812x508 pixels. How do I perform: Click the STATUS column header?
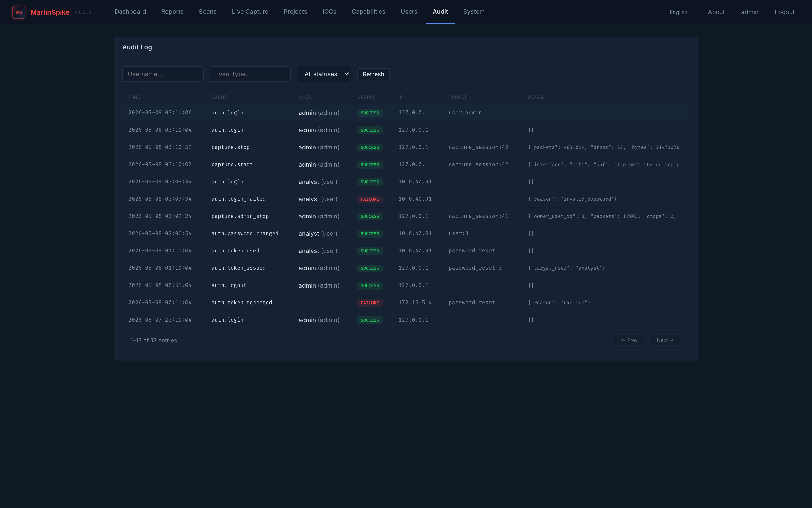366,97
